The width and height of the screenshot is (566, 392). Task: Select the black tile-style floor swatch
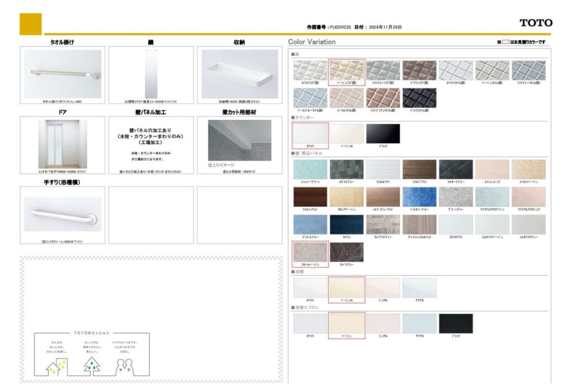click(419, 98)
